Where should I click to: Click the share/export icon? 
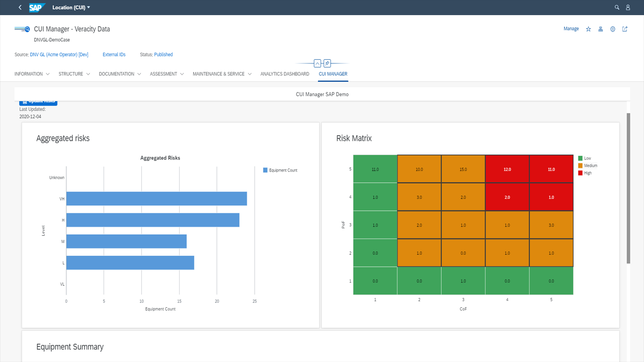point(625,29)
